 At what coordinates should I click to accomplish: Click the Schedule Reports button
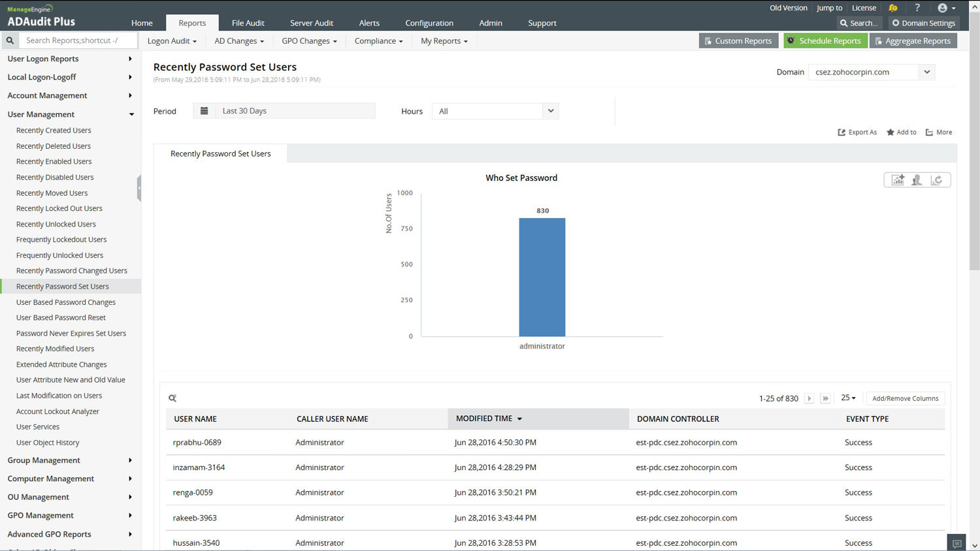[x=825, y=40]
